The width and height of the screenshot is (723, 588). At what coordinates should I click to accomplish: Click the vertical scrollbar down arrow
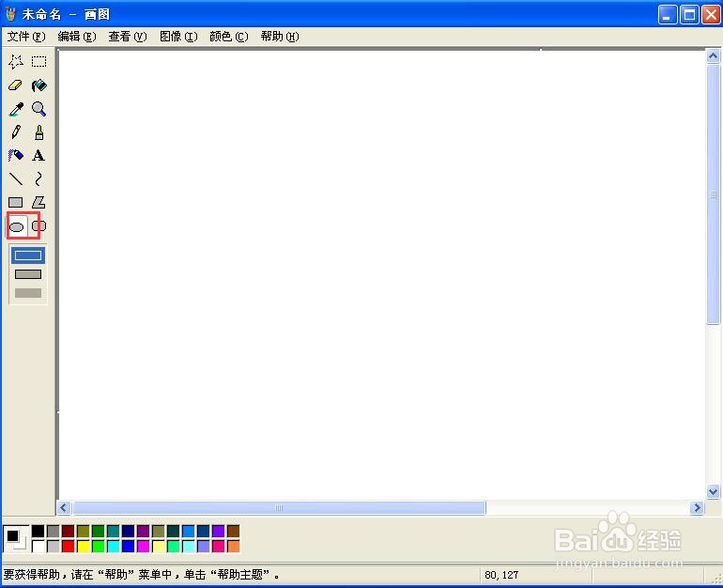pyautogui.click(x=713, y=491)
